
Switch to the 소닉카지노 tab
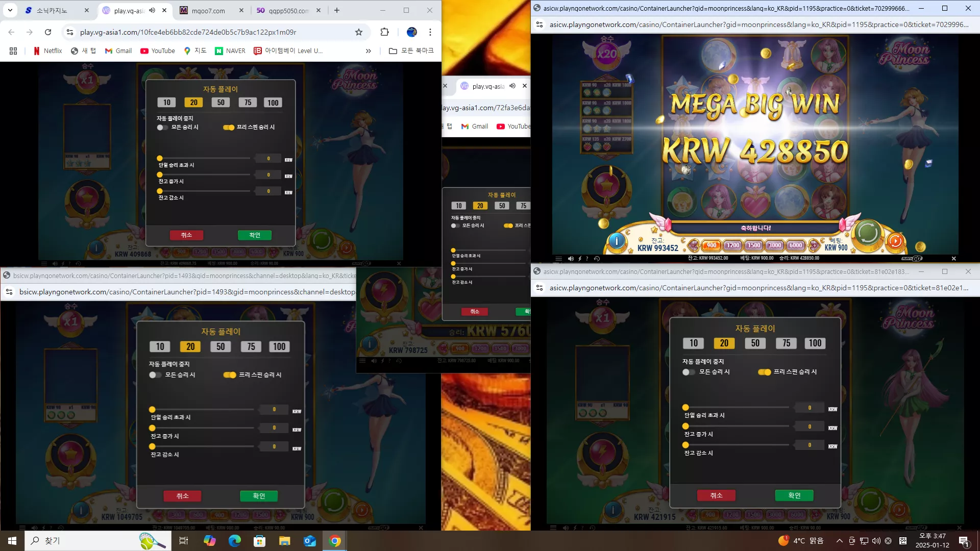coord(57,10)
